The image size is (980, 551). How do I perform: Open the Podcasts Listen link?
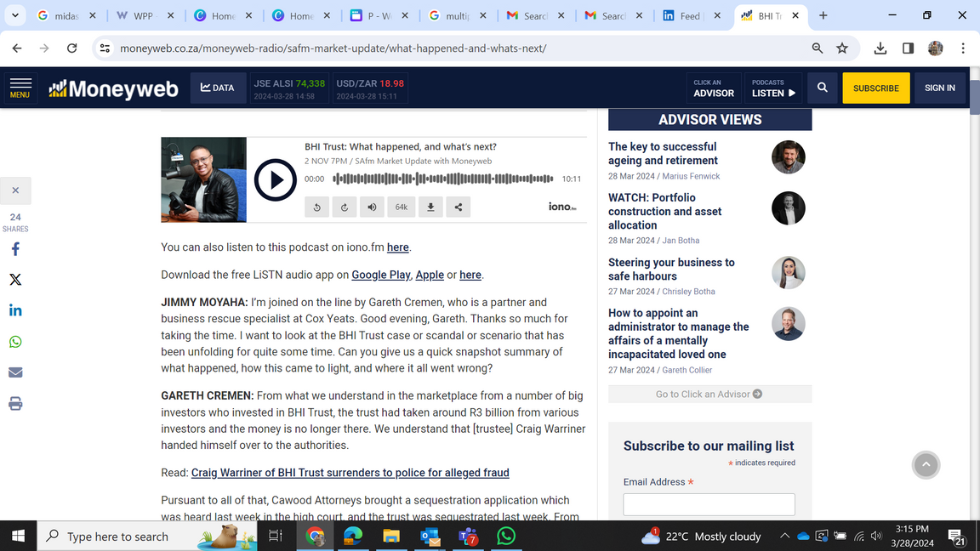773,88
